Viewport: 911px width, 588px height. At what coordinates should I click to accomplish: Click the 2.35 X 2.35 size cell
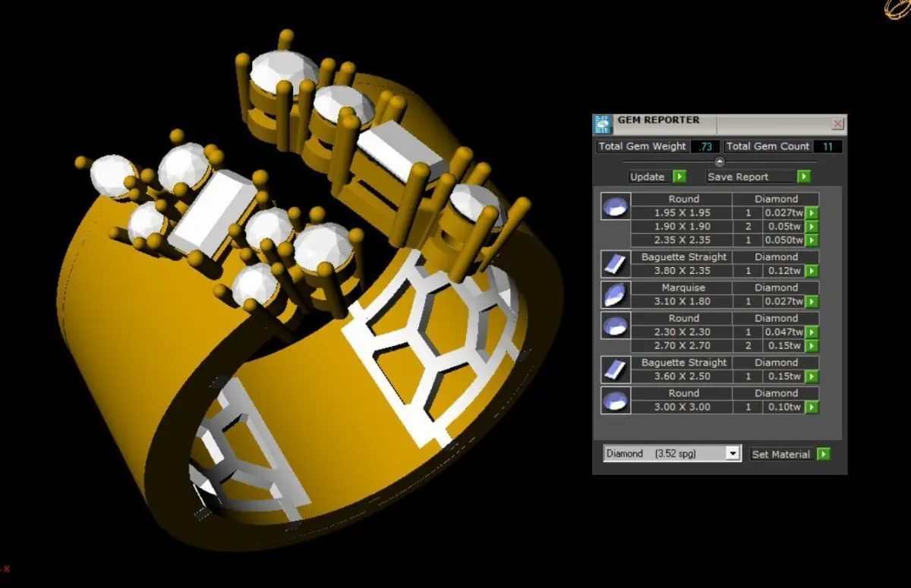(x=683, y=241)
